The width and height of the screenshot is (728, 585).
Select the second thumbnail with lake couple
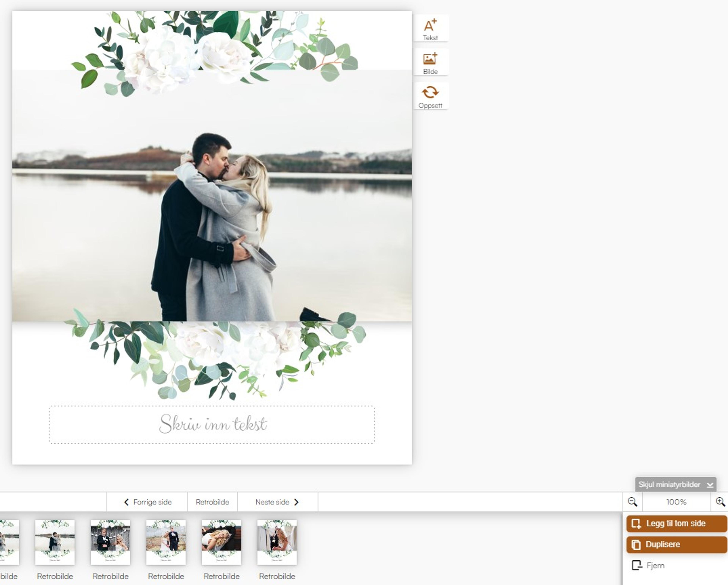55,542
